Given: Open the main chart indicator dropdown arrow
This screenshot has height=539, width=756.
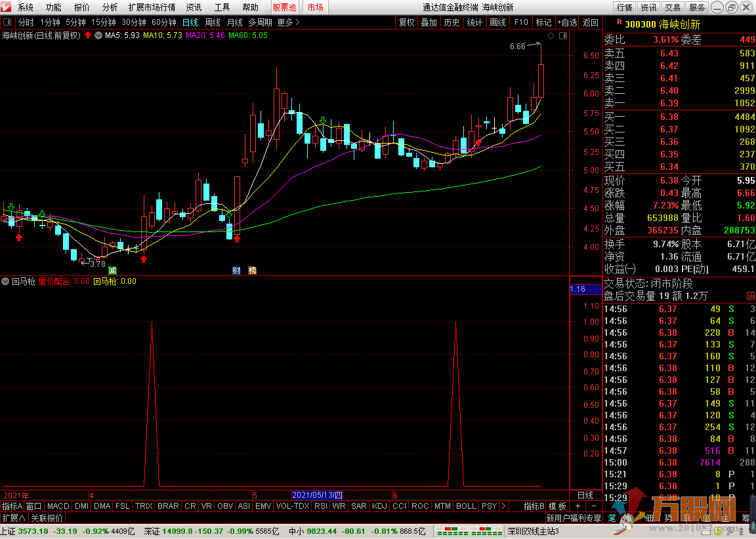Looking at the screenshot, I should coord(98,35).
